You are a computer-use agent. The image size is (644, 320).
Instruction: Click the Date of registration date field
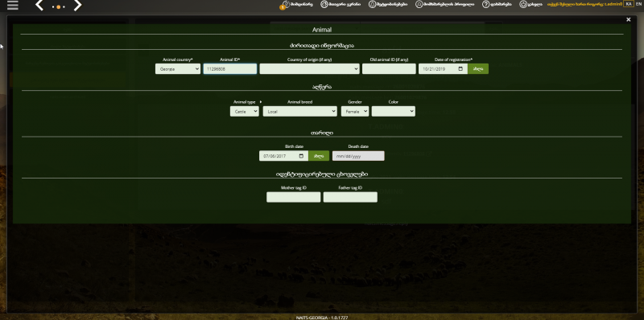point(444,69)
